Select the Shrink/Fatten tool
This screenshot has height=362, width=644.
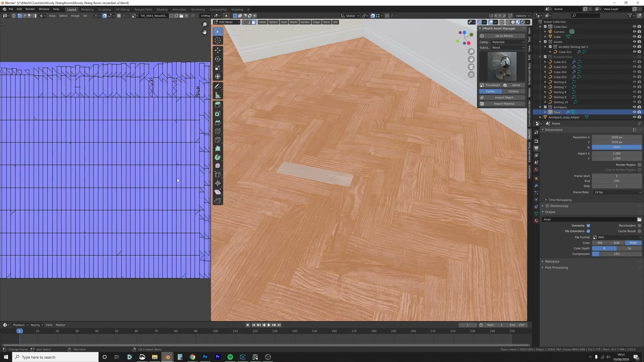(218, 183)
